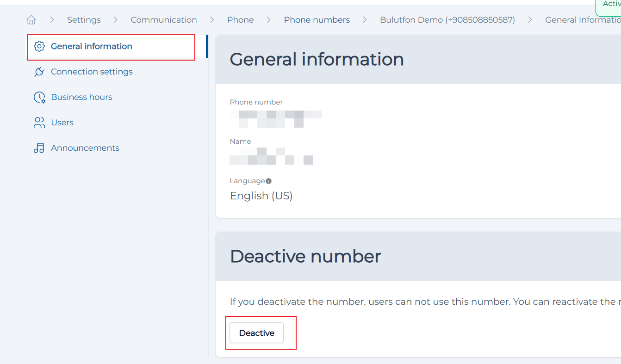The height and width of the screenshot is (364, 621).
Task: Go to the Settings breadcrumb item
Action: point(84,19)
